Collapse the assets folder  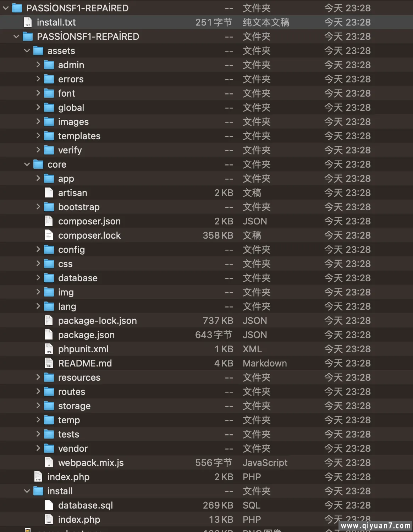[x=27, y=51]
